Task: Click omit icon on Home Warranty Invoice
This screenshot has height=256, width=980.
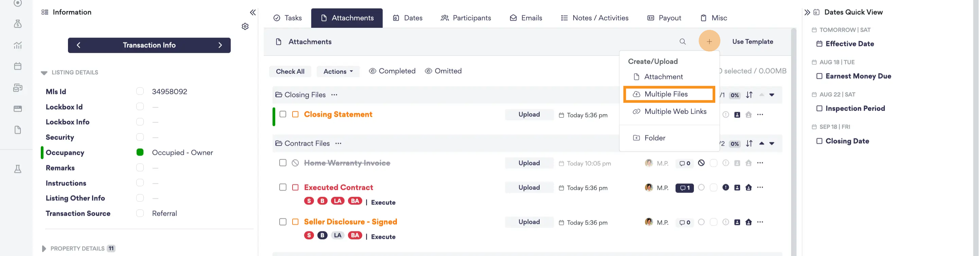Action: click(x=701, y=163)
